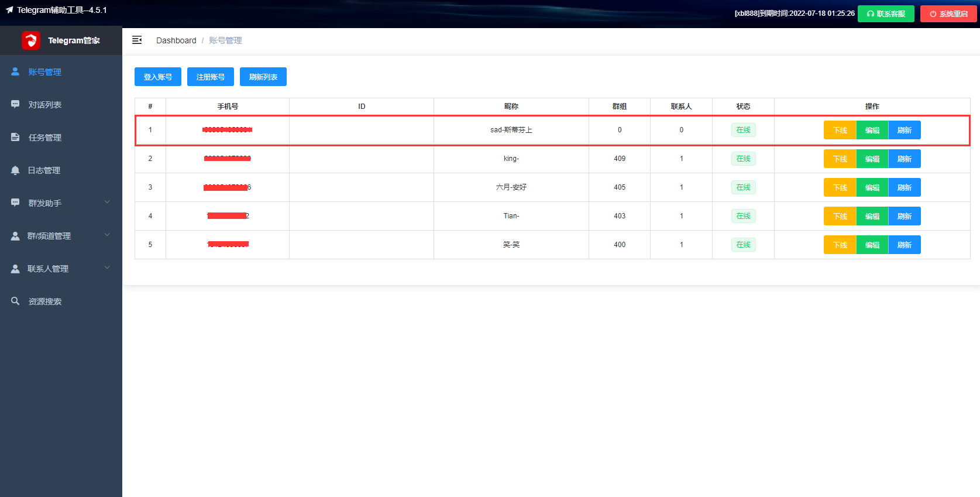This screenshot has height=497, width=980.
Task: Click the nickname 笑-笑
Action: pyautogui.click(x=511, y=245)
